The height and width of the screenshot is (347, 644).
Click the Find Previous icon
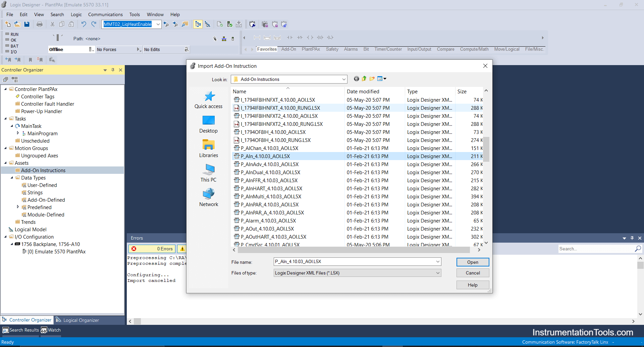(x=166, y=24)
